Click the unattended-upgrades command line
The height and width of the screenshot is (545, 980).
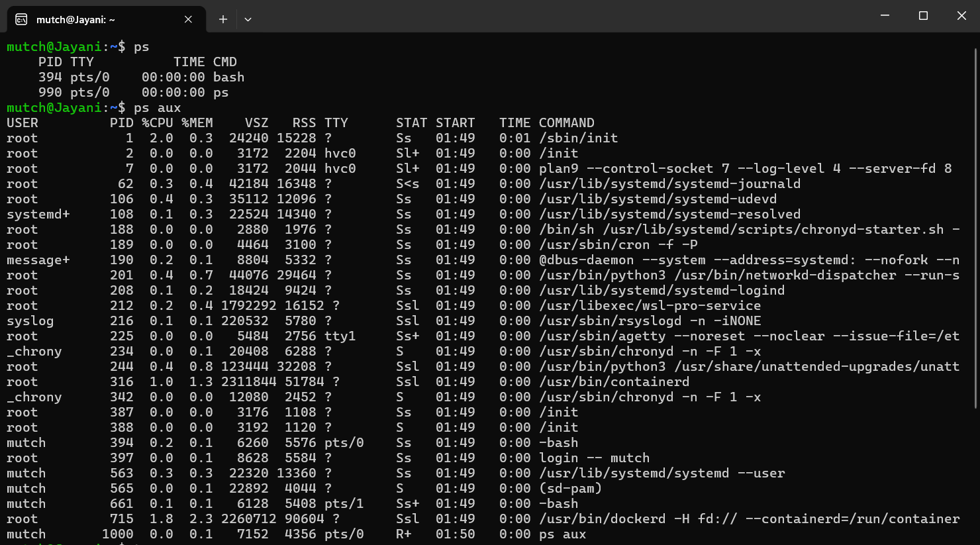[750, 367]
